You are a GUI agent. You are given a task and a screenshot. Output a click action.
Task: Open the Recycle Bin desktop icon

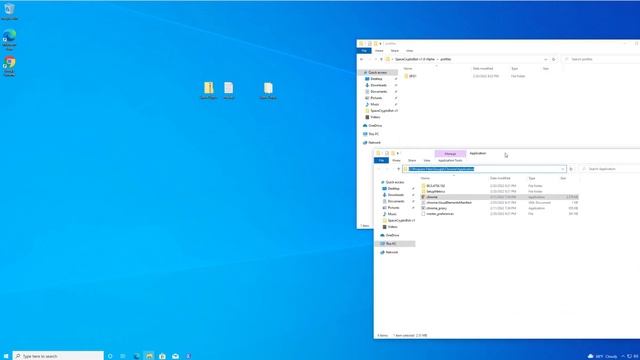9,11
